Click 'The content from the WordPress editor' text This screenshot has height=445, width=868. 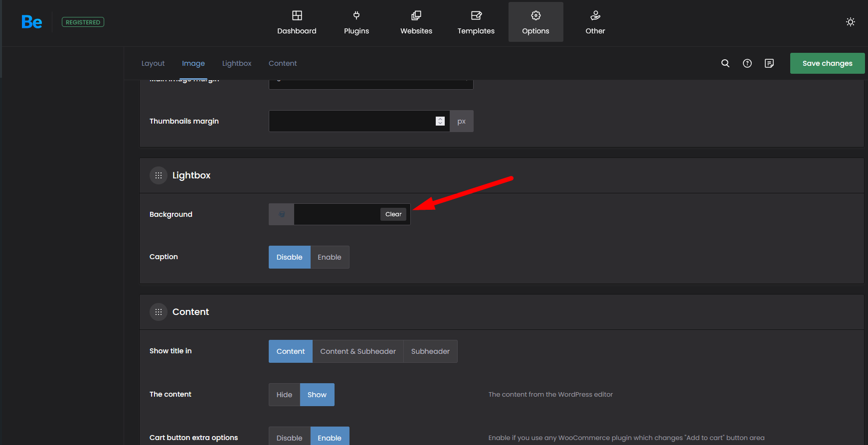click(550, 394)
